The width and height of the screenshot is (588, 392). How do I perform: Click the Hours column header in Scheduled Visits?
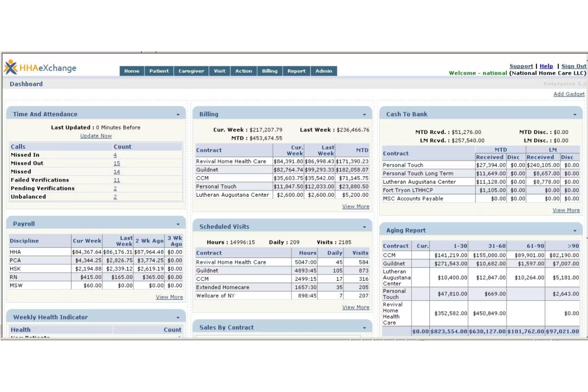tap(308, 253)
